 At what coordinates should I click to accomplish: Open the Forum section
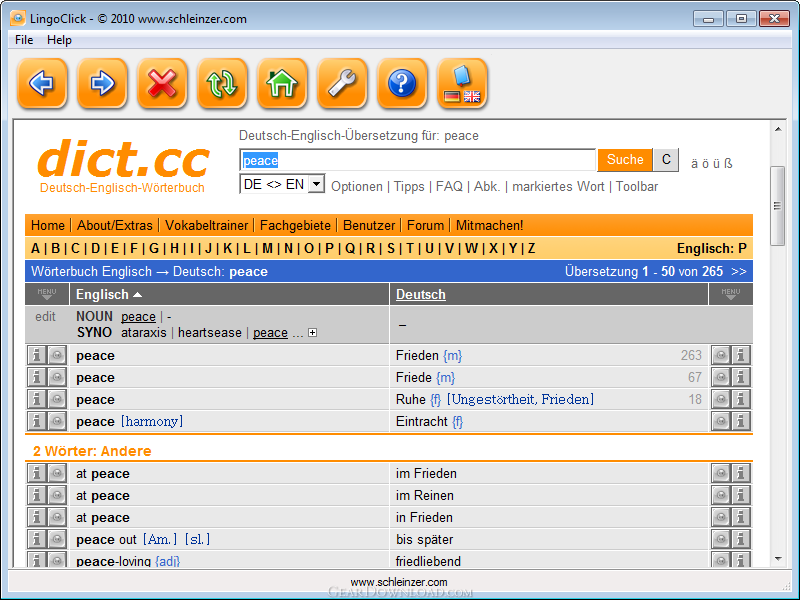click(426, 225)
